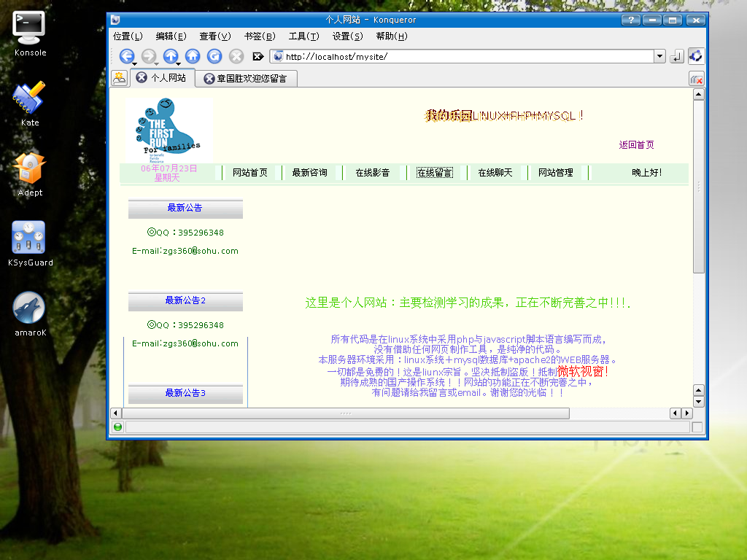This screenshot has height=560, width=747.
Task: Open the 在线聊天 navigation link
Action: 495,172
